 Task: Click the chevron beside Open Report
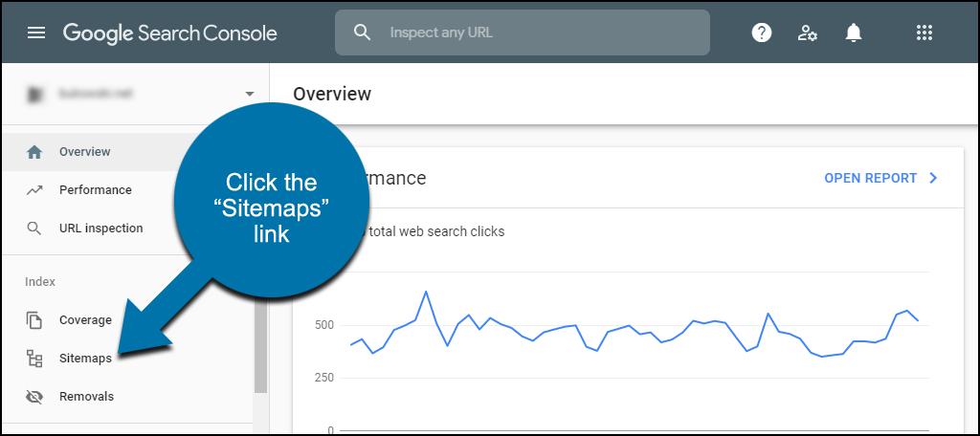[934, 178]
